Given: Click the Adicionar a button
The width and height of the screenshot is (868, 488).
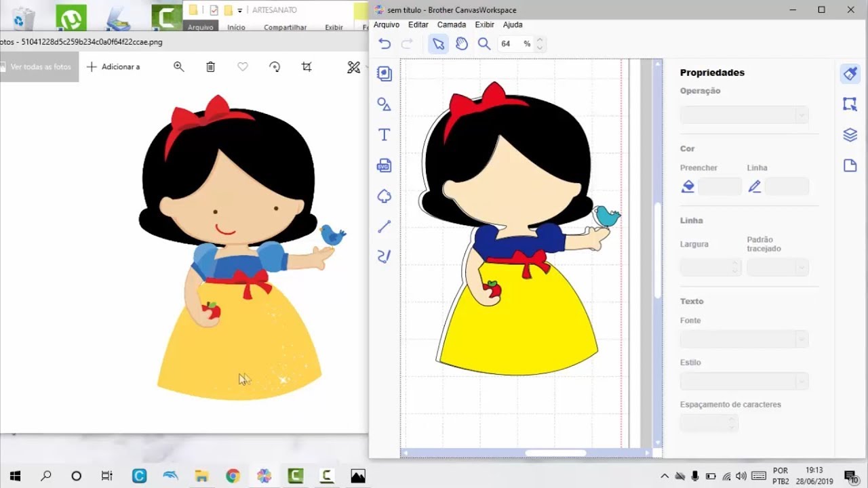Looking at the screenshot, I should (x=113, y=67).
